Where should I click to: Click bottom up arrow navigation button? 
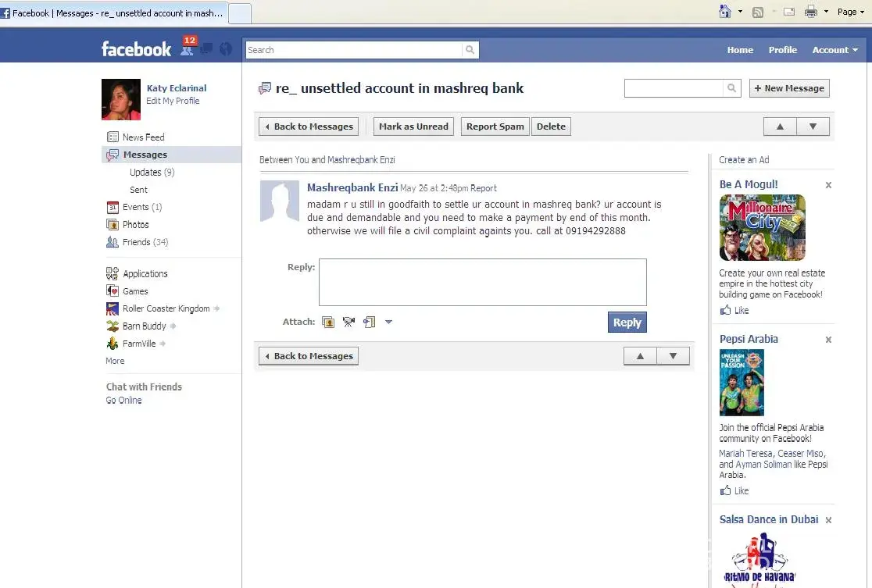(x=640, y=356)
